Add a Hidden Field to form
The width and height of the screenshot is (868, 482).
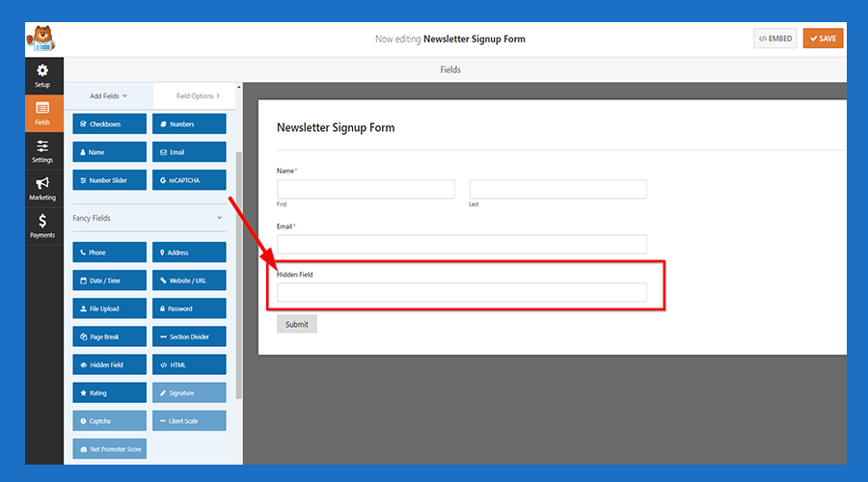[x=109, y=364]
